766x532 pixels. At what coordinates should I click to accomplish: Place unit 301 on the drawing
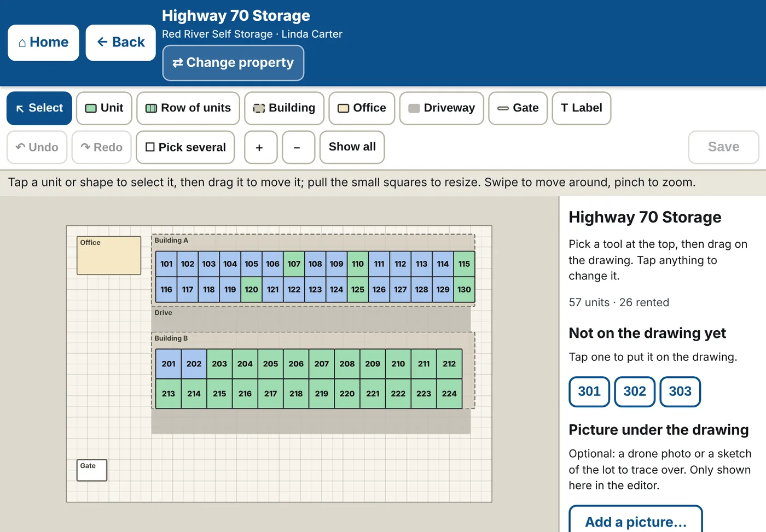[589, 391]
